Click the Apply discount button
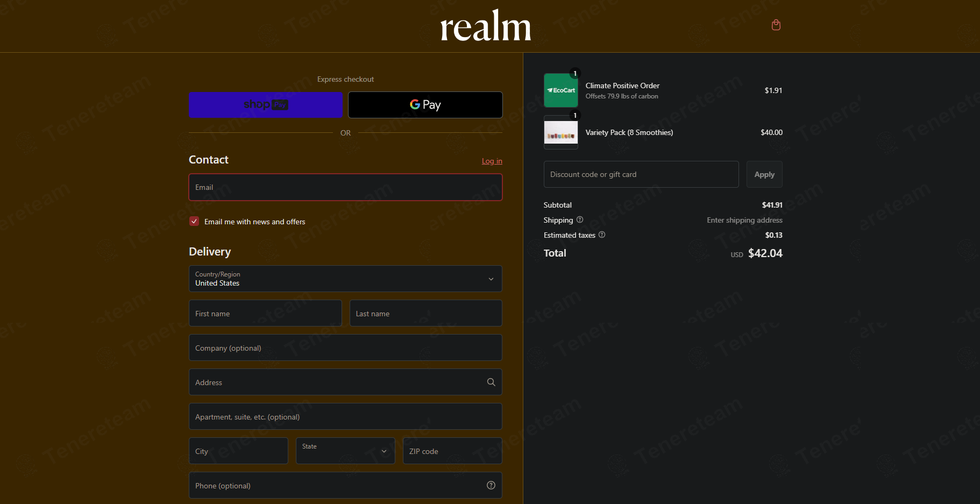Screen dimensions: 980x504 764,174
